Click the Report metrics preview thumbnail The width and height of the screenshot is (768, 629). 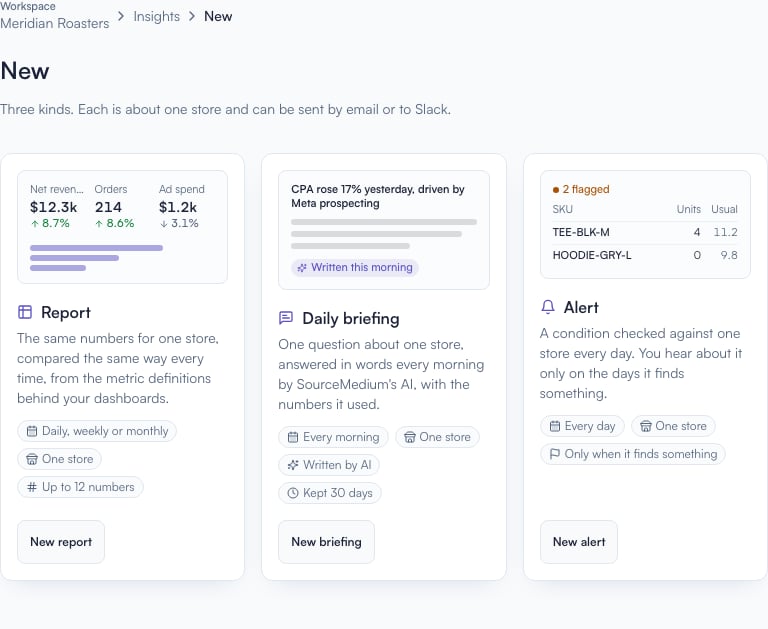tap(122, 227)
